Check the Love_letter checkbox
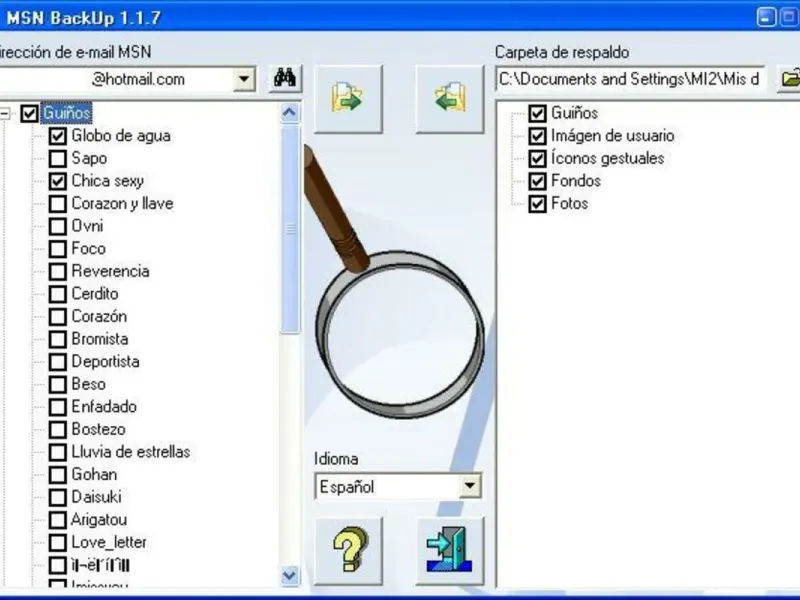The image size is (800, 600). click(x=58, y=543)
